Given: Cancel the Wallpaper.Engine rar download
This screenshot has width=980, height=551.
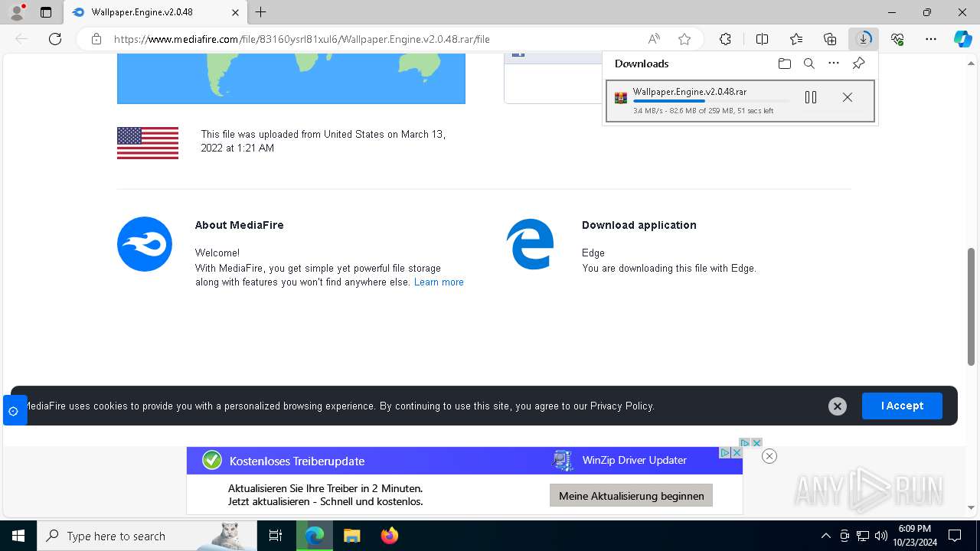Looking at the screenshot, I should point(848,97).
